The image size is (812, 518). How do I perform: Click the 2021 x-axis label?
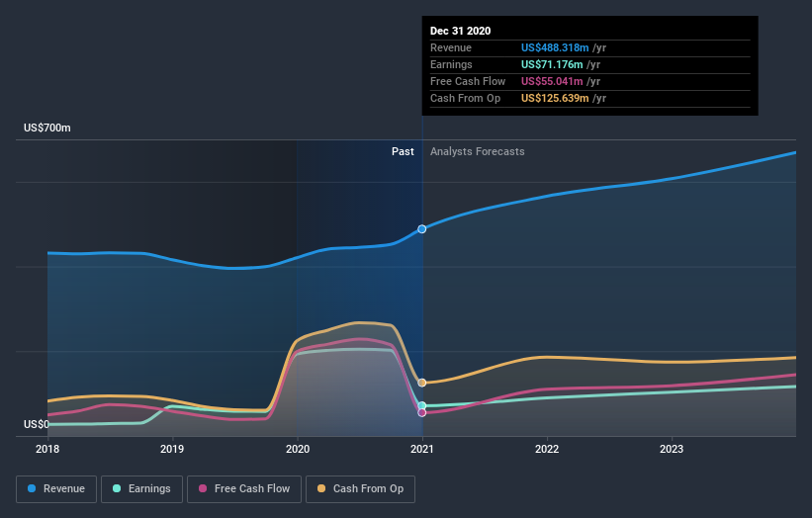pos(422,449)
